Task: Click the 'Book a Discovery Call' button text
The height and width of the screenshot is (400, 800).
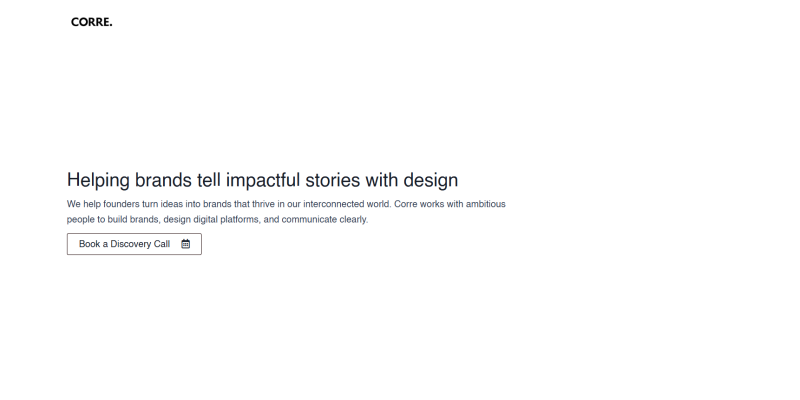Action: (x=124, y=244)
